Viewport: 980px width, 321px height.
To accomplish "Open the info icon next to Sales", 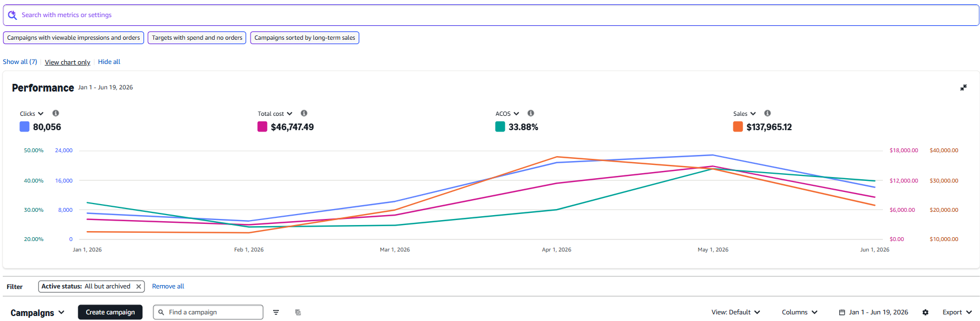I will click(768, 113).
